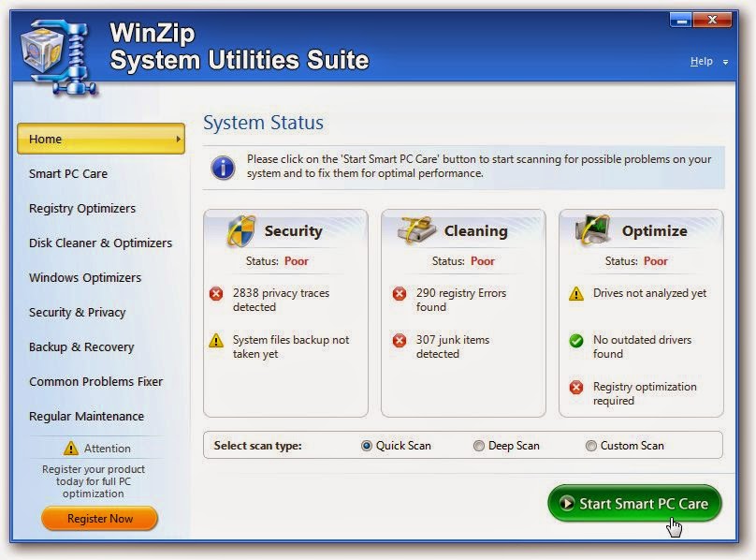Click the Cleaning panel heading
The width and height of the screenshot is (756, 560).
[x=476, y=230]
